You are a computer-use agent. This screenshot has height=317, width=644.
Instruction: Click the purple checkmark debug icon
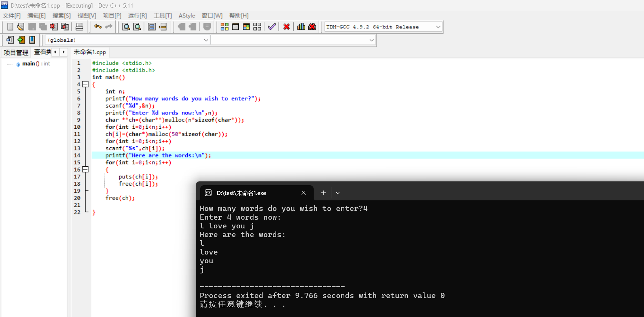click(x=272, y=27)
